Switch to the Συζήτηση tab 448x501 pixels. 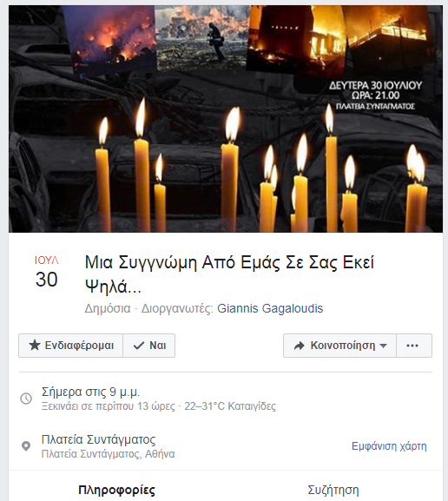pos(333,490)
